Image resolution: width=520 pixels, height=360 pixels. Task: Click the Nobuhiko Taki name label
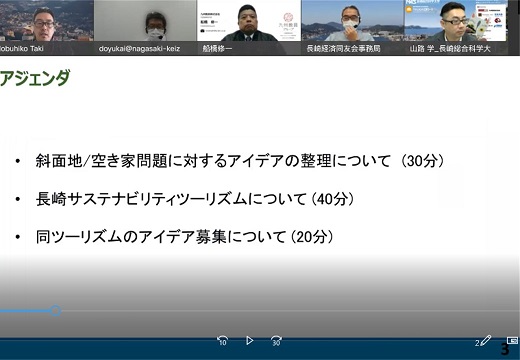(22, 49)
